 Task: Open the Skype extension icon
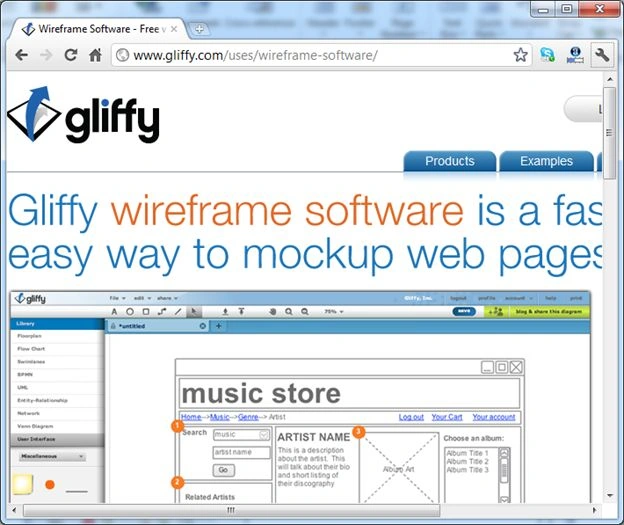(547, 55)
